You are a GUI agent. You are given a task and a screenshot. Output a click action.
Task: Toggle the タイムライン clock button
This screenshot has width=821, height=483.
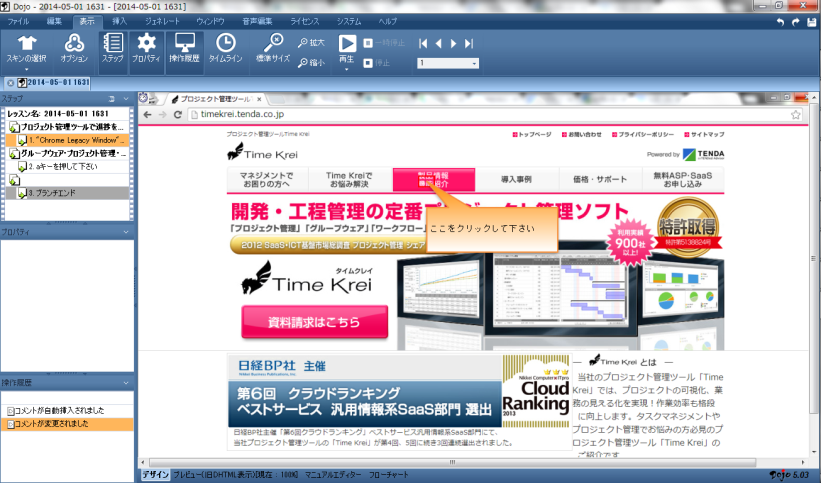226,49
